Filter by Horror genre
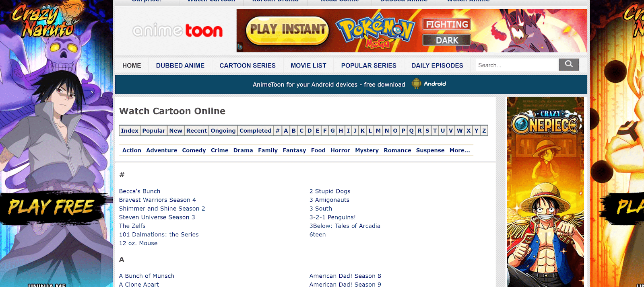The width and height of the screenshot is (644, 287). pyautogui.click(x=341, y=150)
